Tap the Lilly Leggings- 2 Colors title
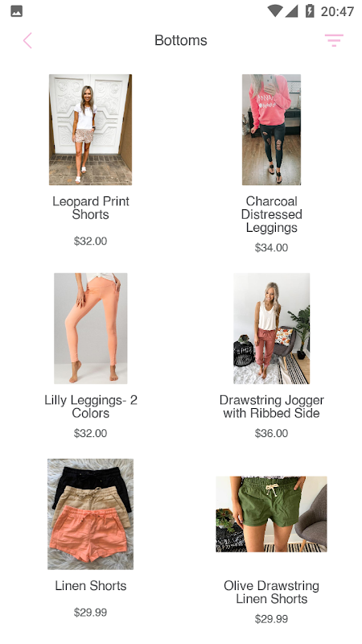This screenshot has width=362, height=644. point(91,407)
